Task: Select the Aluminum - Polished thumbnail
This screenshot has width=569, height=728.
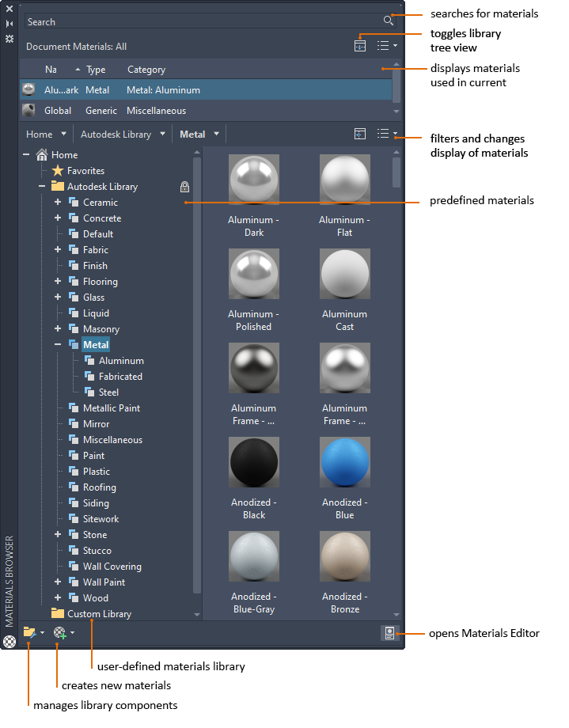Action: pos(253,274)
